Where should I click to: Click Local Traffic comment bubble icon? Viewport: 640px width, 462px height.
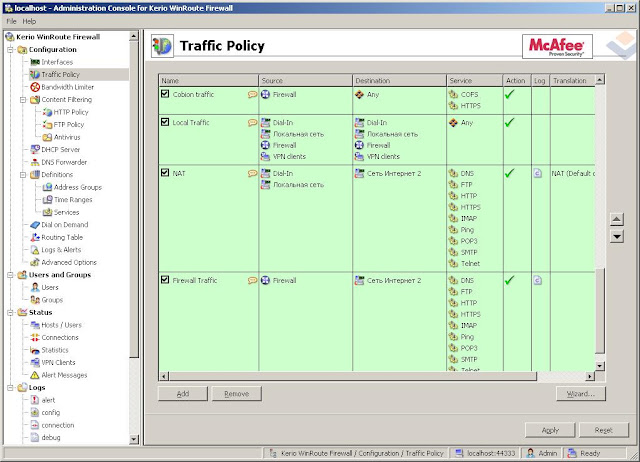(x=252, y=122)
